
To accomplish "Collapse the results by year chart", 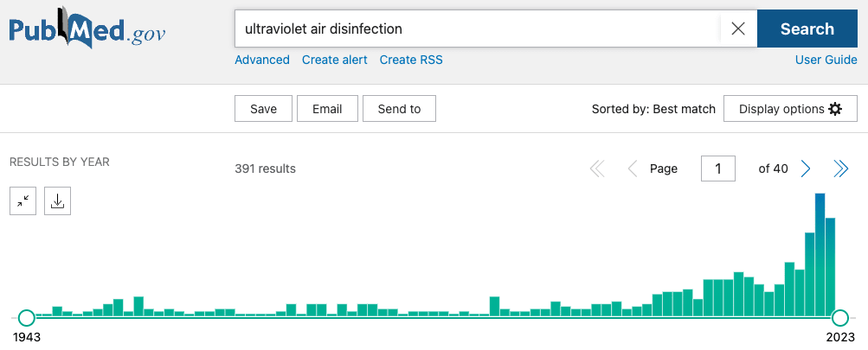I will (23, 200).
